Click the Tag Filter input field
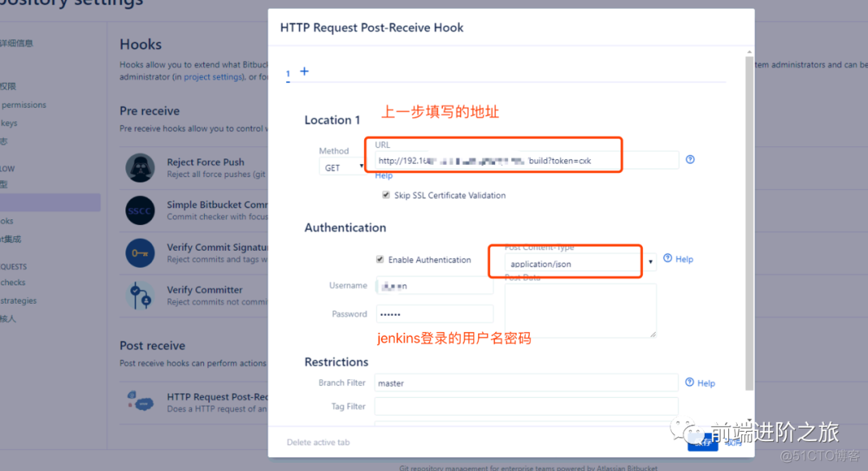The width and height of the screenshot is (868, 471). click(x=526, y=406)
